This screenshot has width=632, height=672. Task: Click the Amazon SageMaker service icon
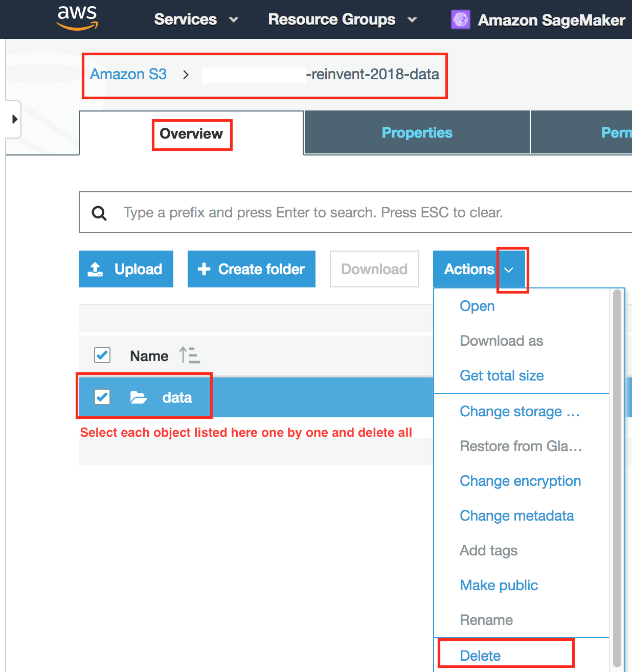tap(460, 20)
